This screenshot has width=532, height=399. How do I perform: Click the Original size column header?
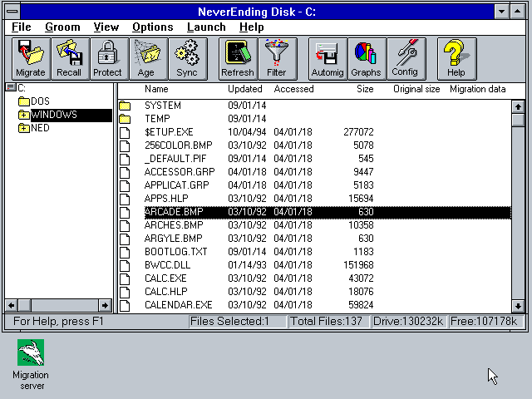416,89
